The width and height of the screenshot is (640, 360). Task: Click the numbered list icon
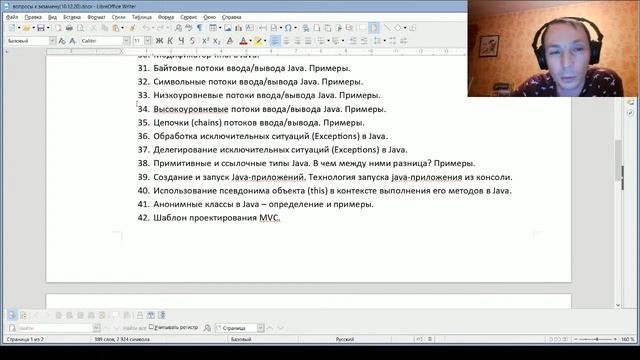[336, 41]
